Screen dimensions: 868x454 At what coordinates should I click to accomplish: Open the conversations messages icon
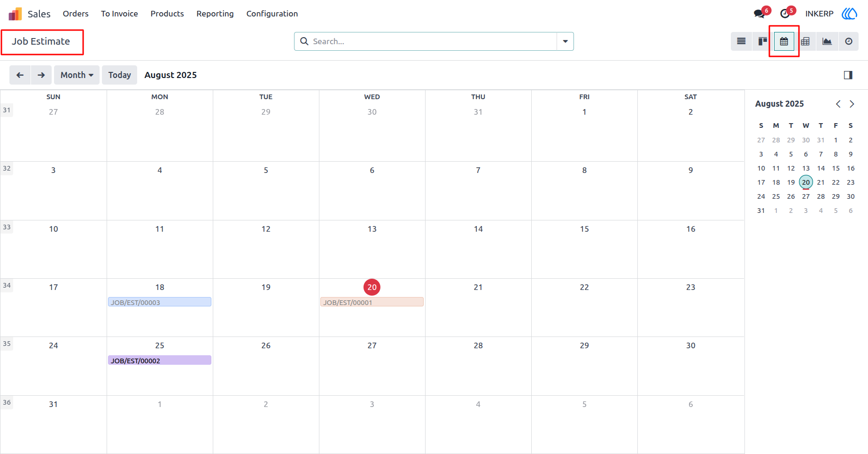759,14
